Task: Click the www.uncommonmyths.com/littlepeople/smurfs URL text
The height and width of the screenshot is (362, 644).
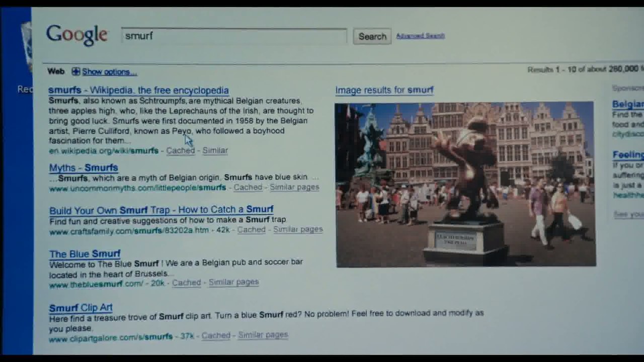Action: coord(137,188)
